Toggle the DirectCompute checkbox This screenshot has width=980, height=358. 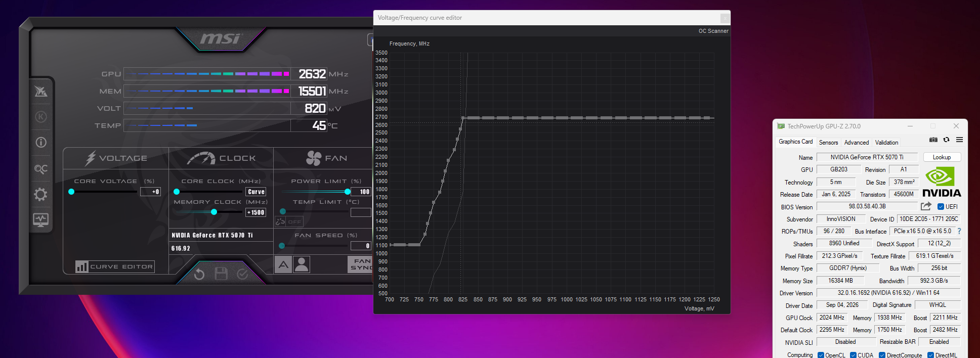pos(882,355)
